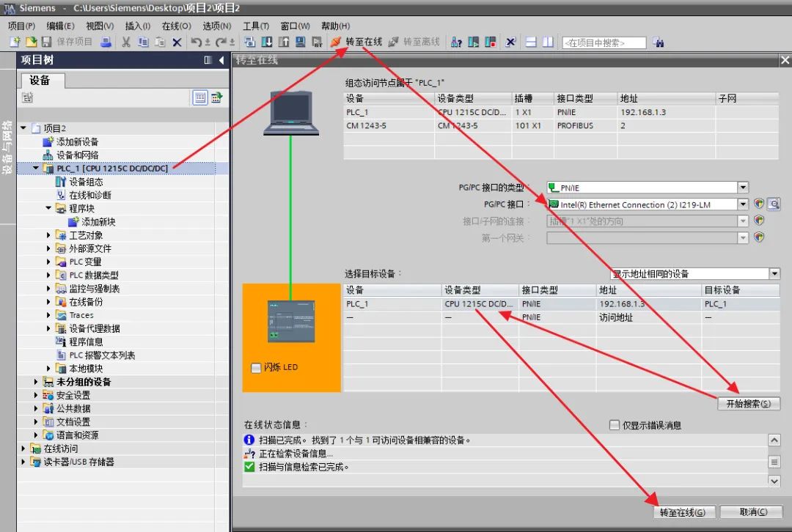Check 仅显示错误消息 option
This screenshot has width=792, height=532.
(x=614, y=425)
